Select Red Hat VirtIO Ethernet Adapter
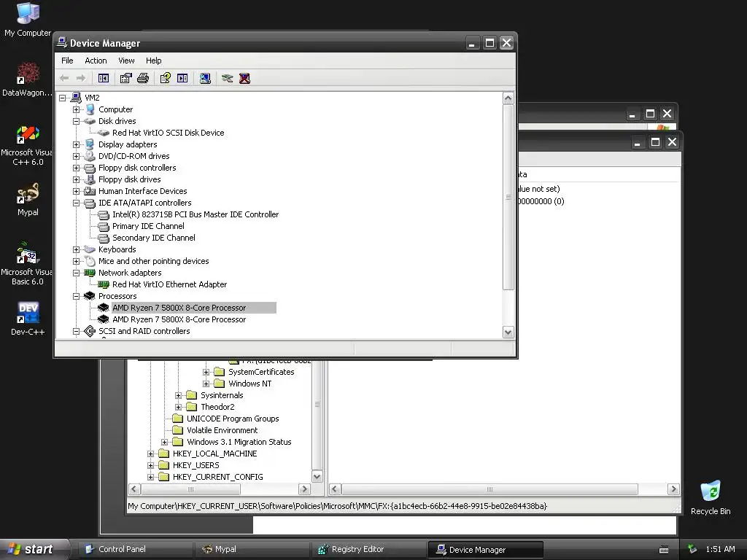Image resolution: width=747 pixels, height=560 pixels. tap(169, 284)
